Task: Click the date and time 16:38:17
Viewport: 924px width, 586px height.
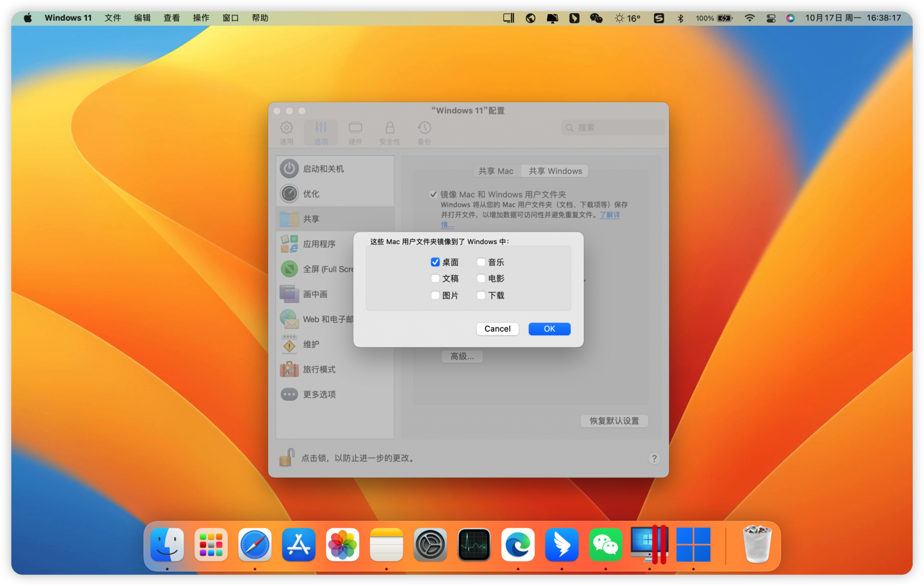Action: click(x=853, y=18)
